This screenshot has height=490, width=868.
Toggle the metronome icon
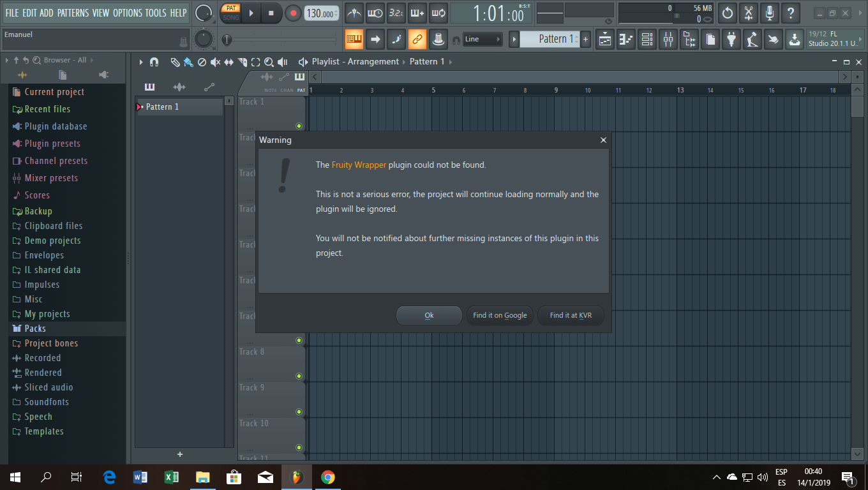pos(354,13)
